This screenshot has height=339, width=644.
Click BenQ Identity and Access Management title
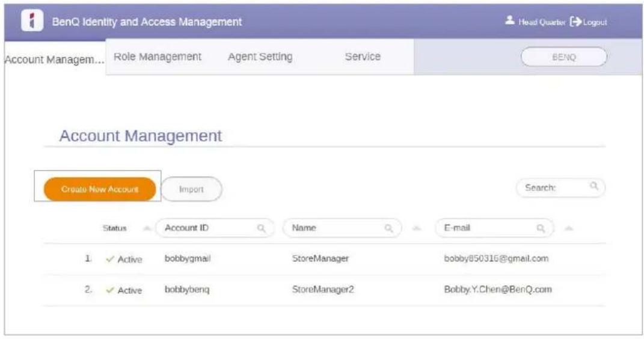pos(147,22)
